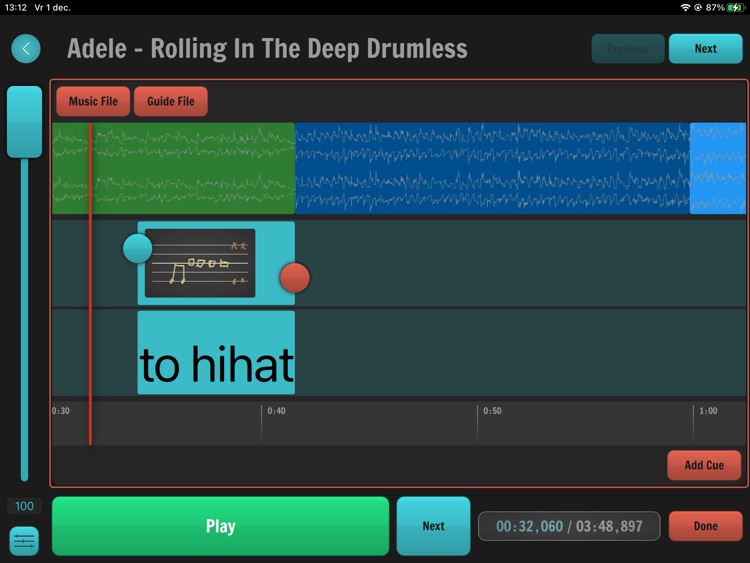
Task: Finish editing with Done button
Action: [x=706, y=526]
